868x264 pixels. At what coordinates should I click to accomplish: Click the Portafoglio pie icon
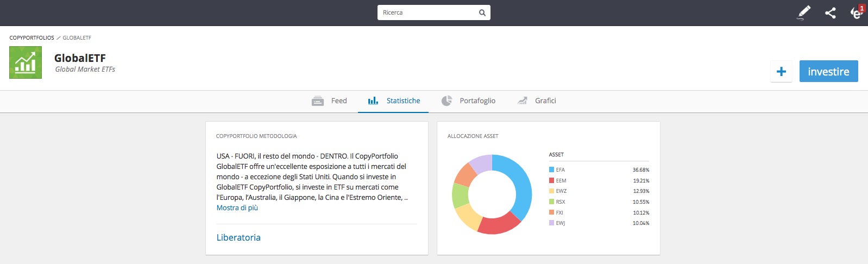click(446, 100)
